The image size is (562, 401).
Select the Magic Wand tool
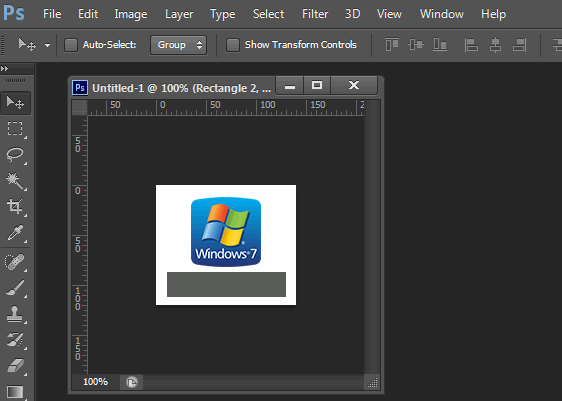point(15,180)
